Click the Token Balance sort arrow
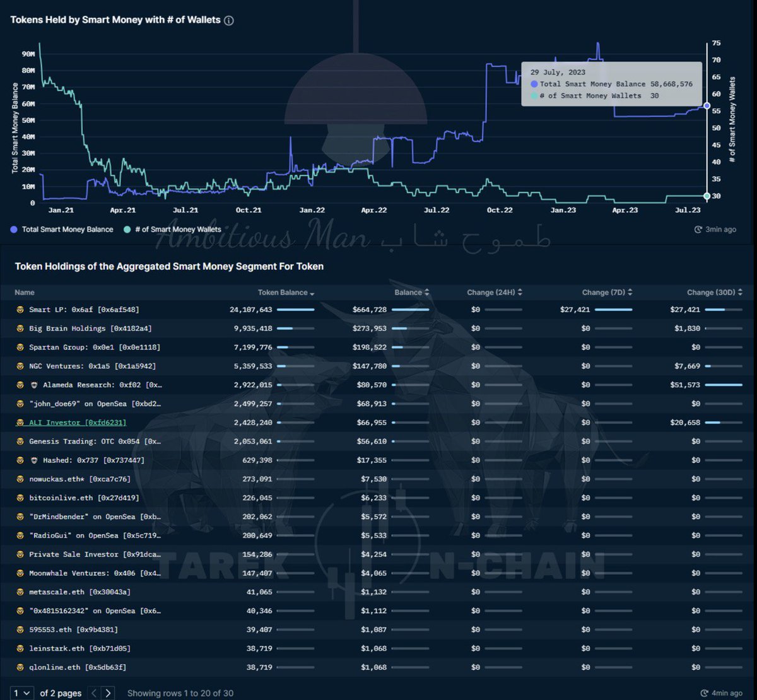 (x=311, y=292)
